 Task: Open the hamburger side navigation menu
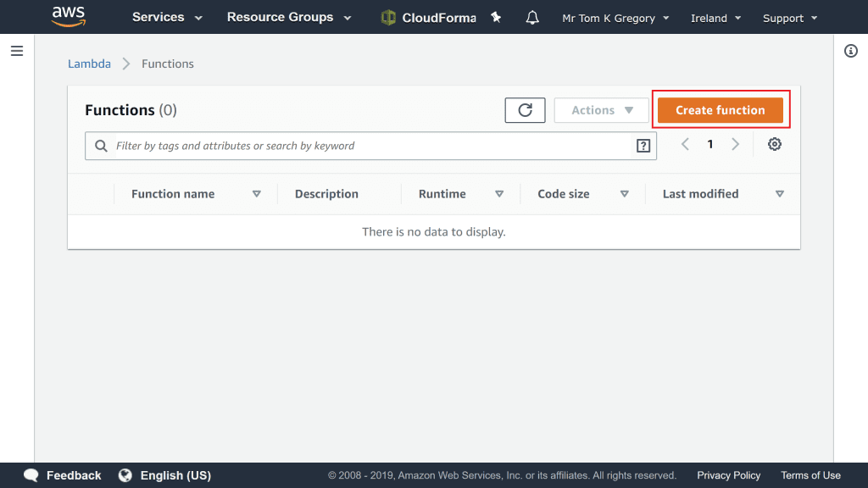pos(16,52)
